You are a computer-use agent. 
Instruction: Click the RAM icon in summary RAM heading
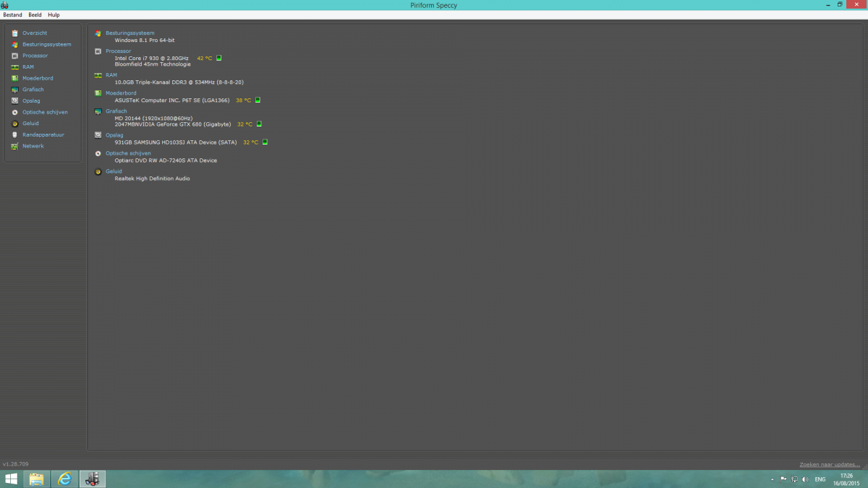click(98, 75)
